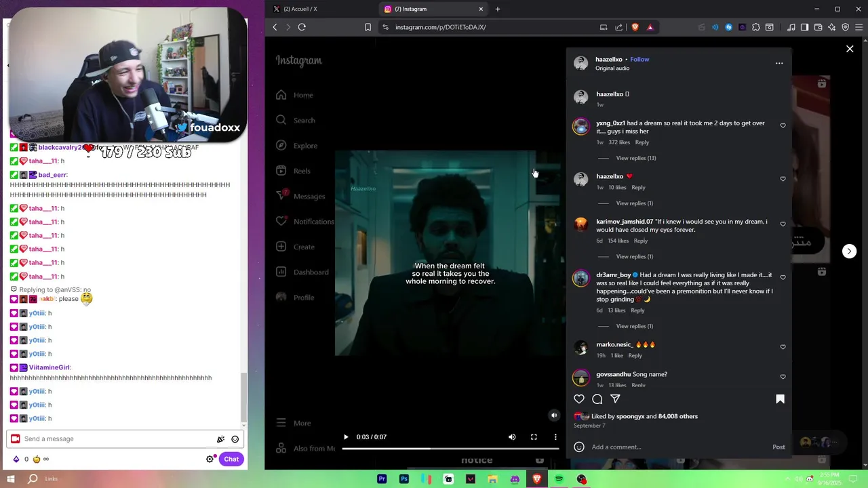868x488 pixels.
Task: Like karimov_jamshid.07's comment
Action: [x=783, y=224]
